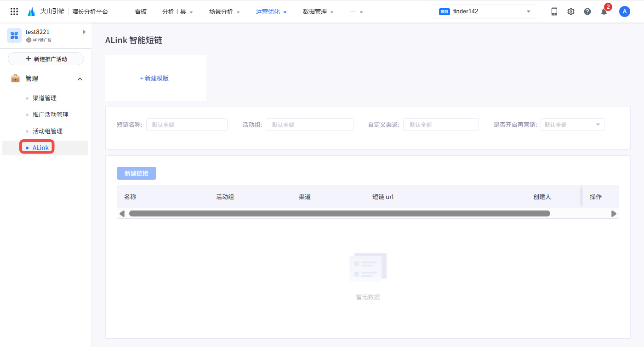
Task: Open the notification bell
Action: 604,12
